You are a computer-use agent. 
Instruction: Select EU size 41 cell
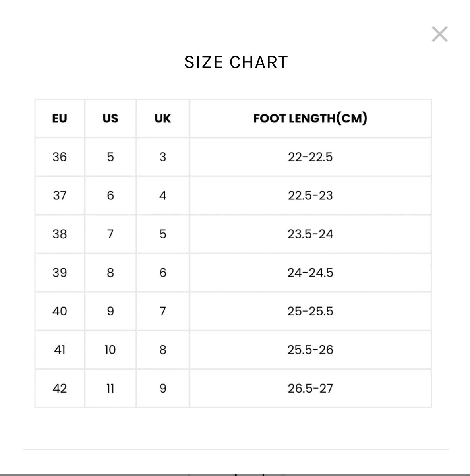click(60, 350)
